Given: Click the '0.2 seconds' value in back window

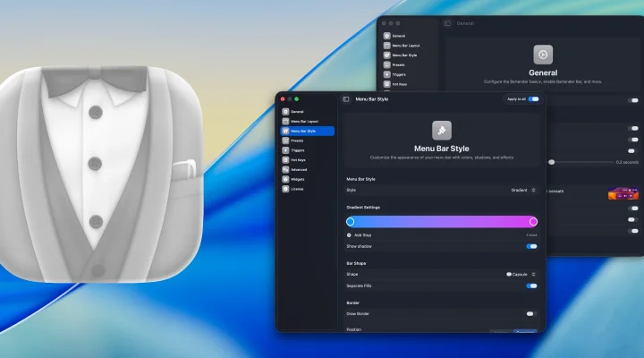Looking at the screenshot, I should (627, 162).
